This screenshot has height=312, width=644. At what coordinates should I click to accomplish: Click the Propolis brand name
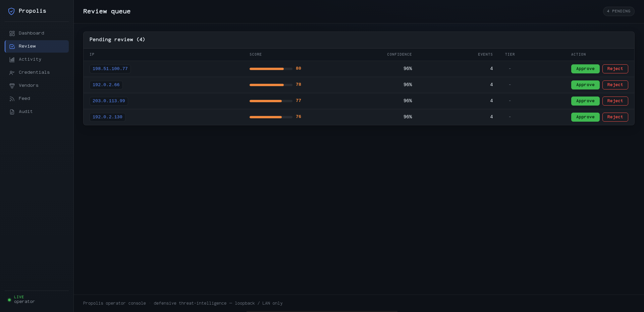[33, 11]
